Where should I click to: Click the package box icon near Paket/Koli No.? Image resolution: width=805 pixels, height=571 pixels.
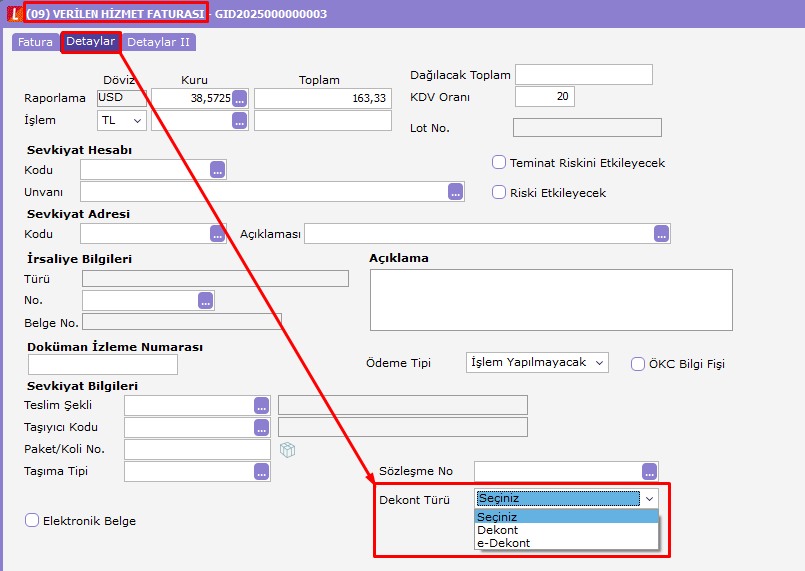288,450
